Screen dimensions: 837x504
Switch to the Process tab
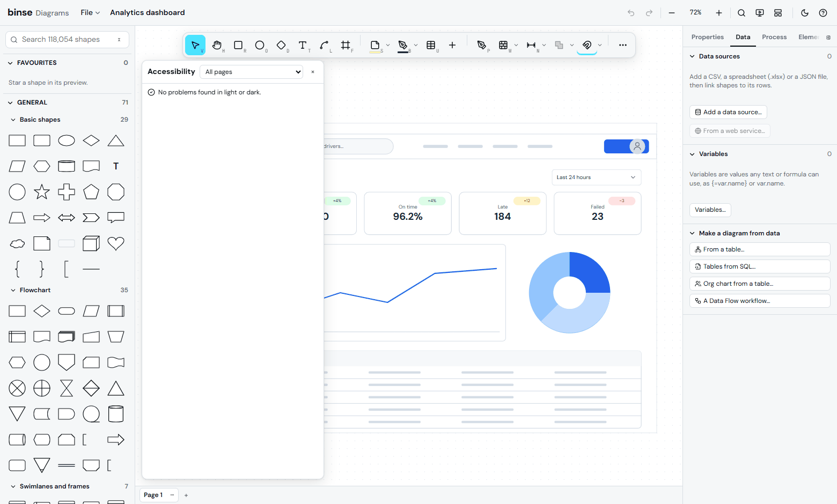[774, 37]
